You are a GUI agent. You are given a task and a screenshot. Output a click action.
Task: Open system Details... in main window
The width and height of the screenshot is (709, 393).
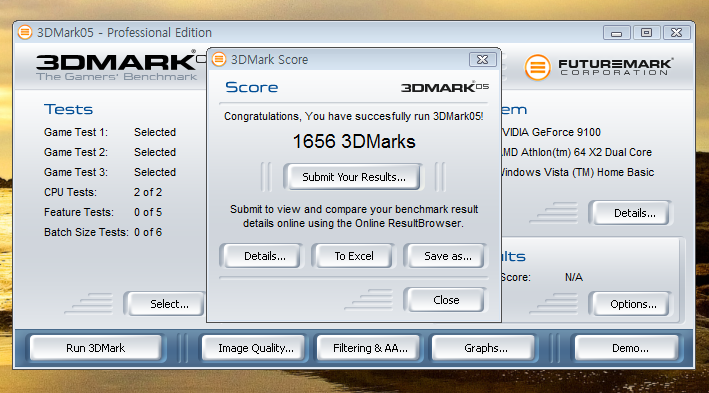coord(632,213)
